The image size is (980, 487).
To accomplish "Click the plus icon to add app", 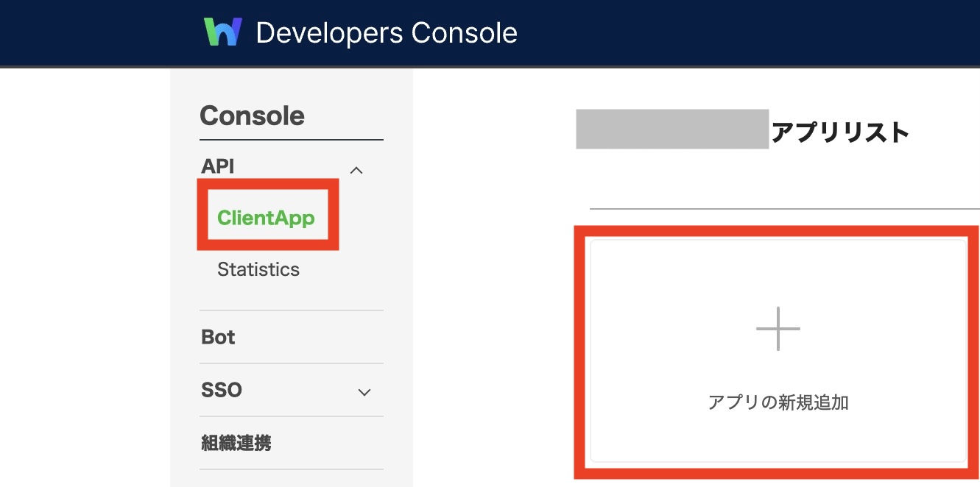I will click(778, 329).
